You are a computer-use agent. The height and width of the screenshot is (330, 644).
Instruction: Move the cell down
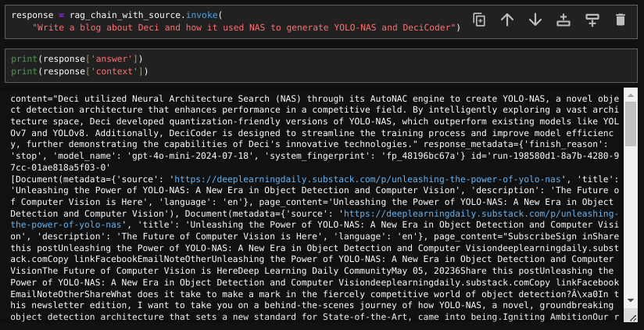(x=535, y=20)
